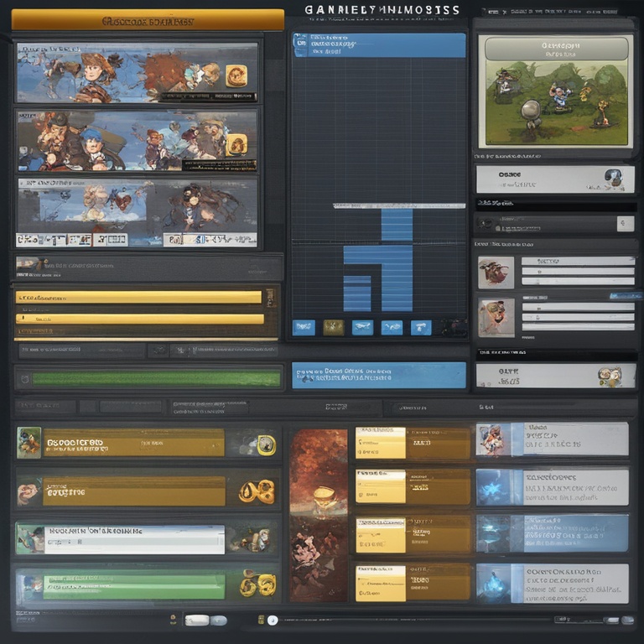
Task: Open the right-column card with the character thumbnail
Action: click(x=553, y=439)
